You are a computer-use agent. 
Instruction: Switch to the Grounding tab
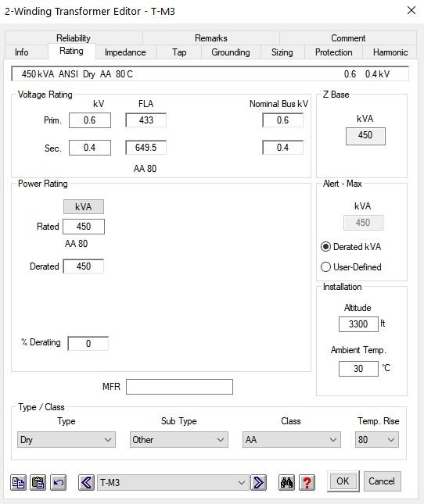pos(231,52)
